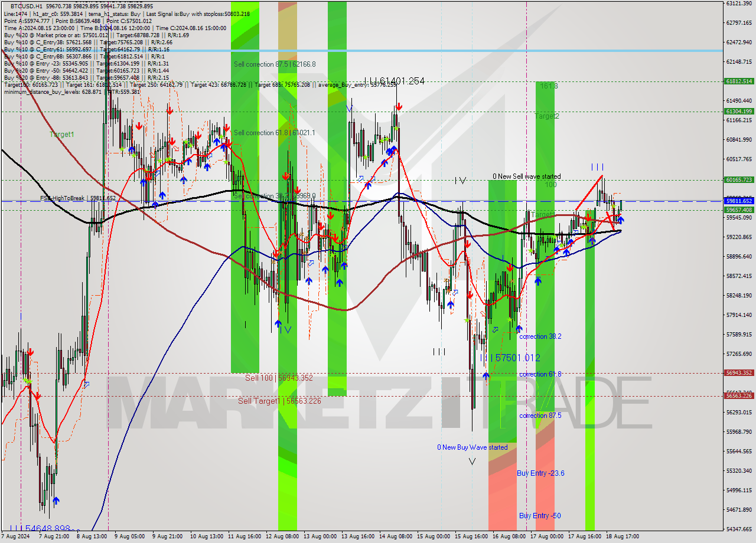Viewport: 756px width, 543px height.
Task: Select the 'correction 38.2' label
Action: (540, 336)
